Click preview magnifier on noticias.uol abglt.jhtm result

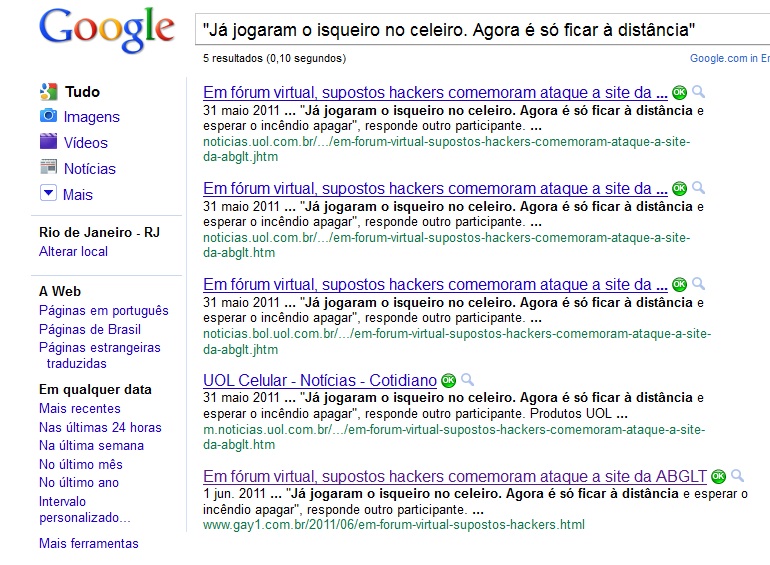(698, 91)
